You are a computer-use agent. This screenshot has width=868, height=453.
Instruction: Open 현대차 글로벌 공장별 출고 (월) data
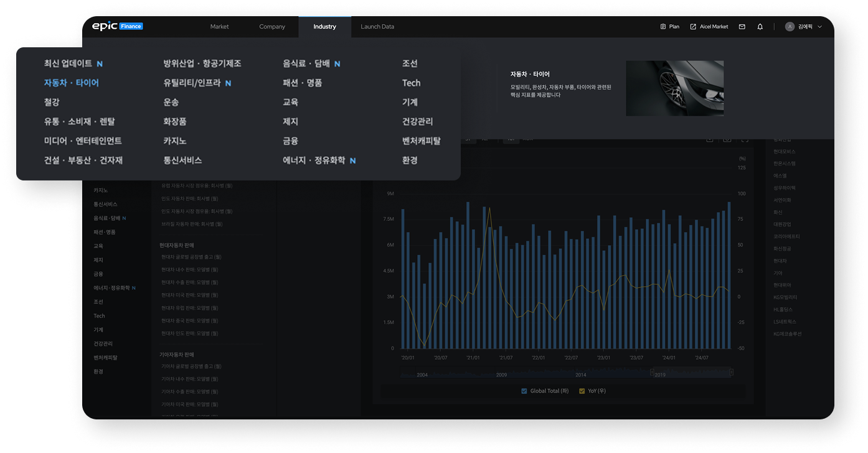click(x=192, y=256)
